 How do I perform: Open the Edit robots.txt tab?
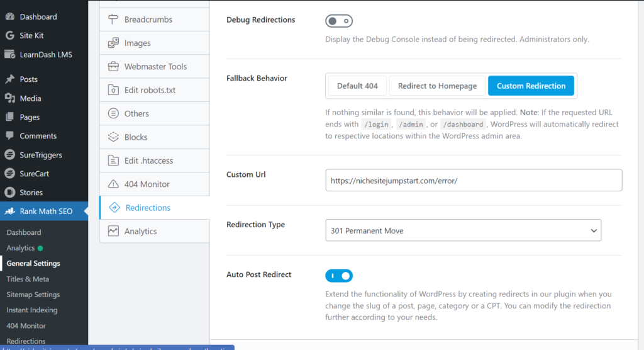(155, 89)
